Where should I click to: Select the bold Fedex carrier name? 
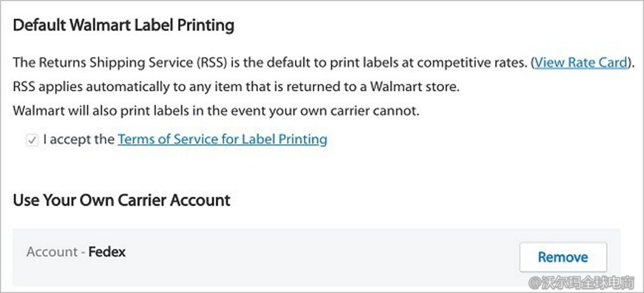click(x=107, y=252)
